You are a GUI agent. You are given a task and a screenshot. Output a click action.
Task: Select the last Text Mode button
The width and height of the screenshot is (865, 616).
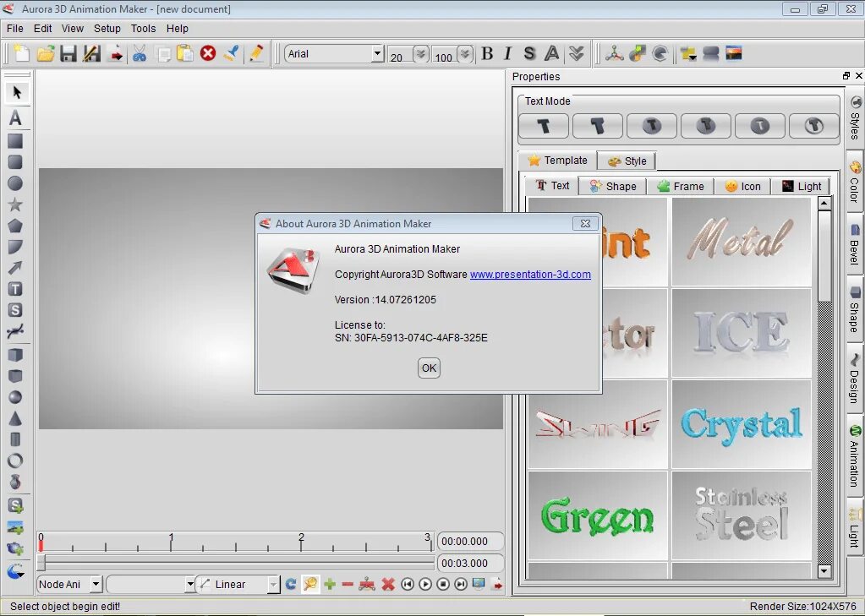click(x=813, y=126)
